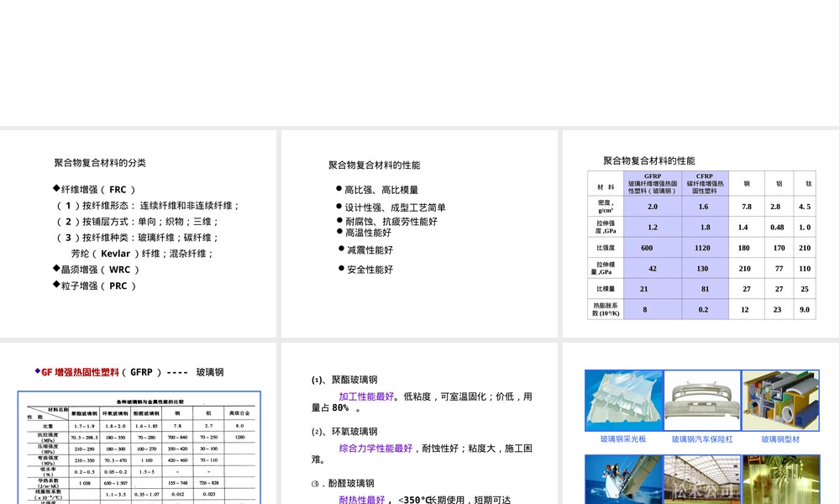Click the title 聚合物复合材料的性能 above the bullet list

[x=375, y=165]
